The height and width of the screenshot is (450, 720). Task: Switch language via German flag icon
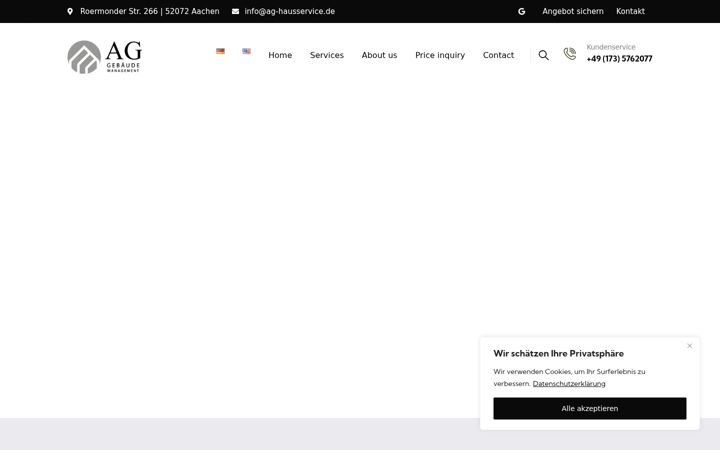pyautogui.click(x=220, y=51)
